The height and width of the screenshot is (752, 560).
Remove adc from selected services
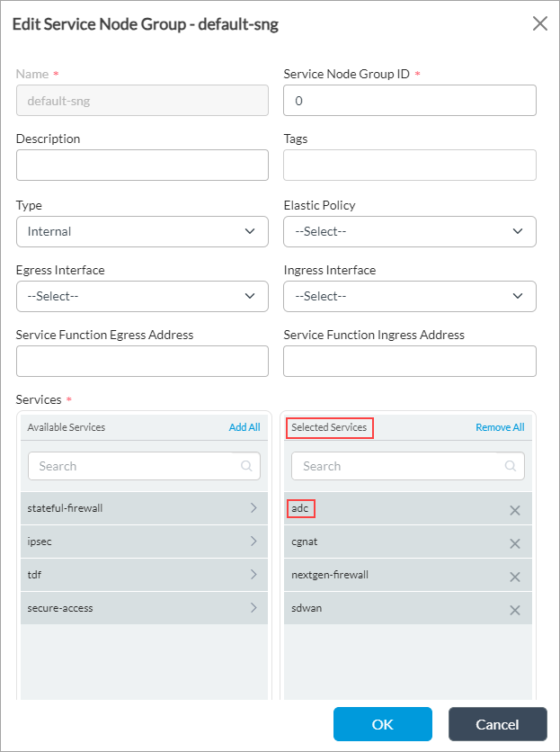tap(515, 510)
